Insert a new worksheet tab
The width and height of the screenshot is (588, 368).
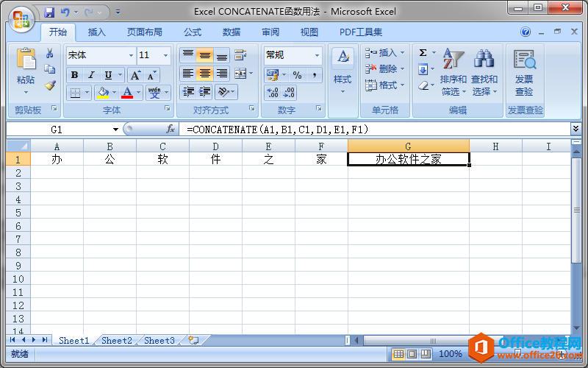pos(193,341)
